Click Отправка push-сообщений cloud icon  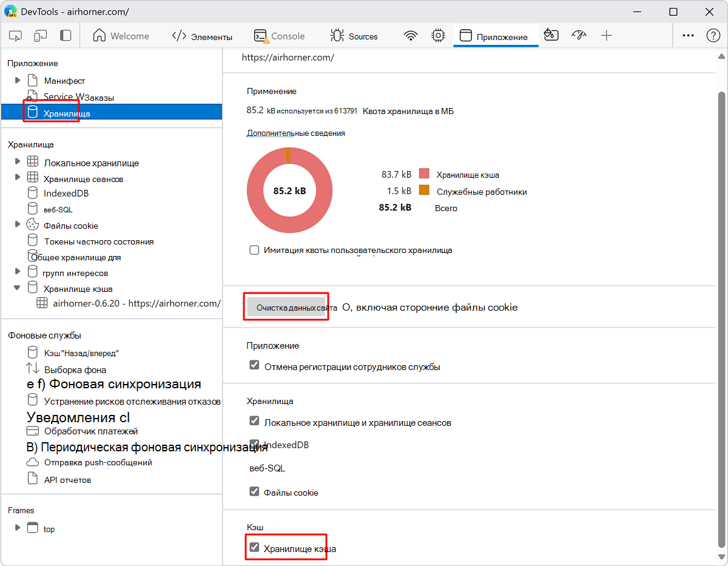click(33, 462)
